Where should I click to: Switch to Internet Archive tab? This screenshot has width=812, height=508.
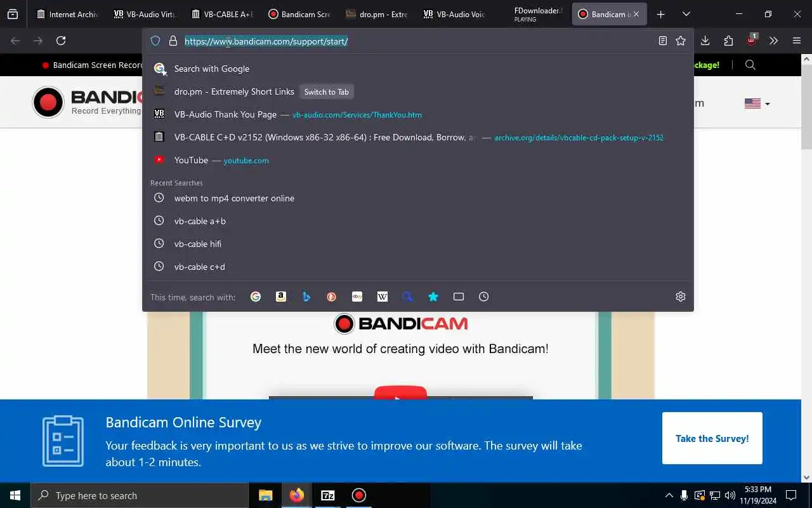67,14
